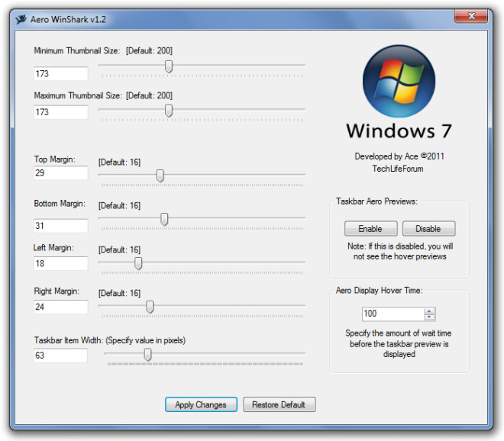Screen dimensions: 504x441
Task: Click the Right Margin slider handle
Action: [150, 307]
